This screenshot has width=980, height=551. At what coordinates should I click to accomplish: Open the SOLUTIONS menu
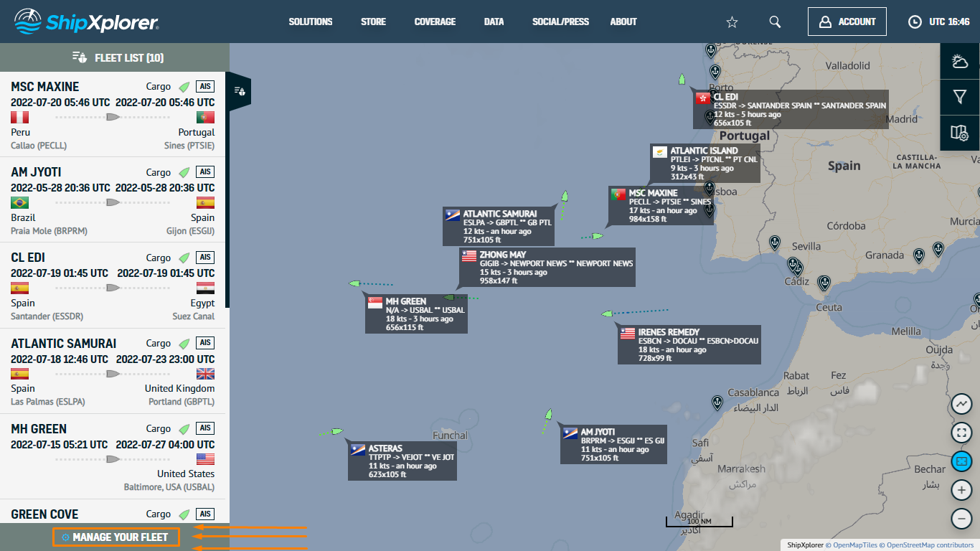(x=311, y=22)
